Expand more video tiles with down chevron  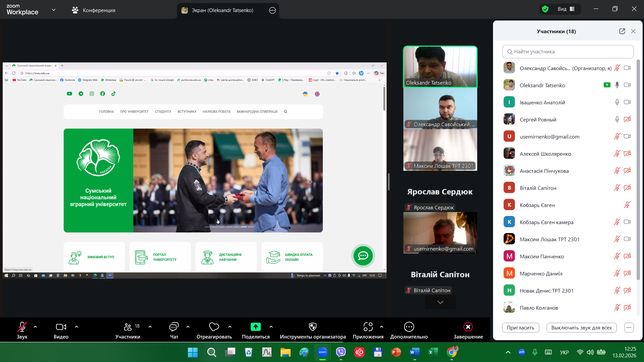coord(440,302)
